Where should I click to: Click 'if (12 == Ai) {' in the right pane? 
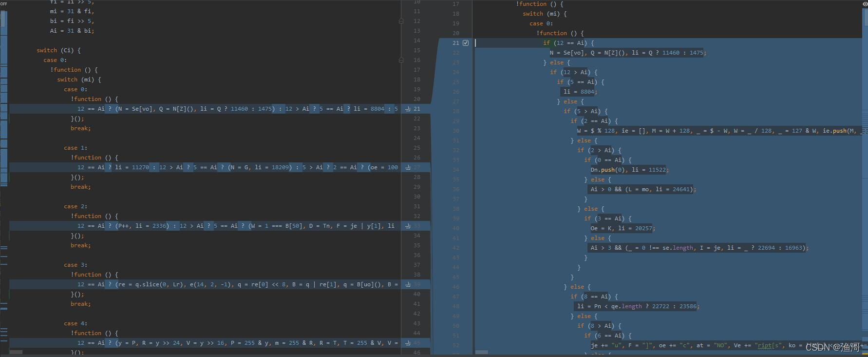tap(568, 43)
